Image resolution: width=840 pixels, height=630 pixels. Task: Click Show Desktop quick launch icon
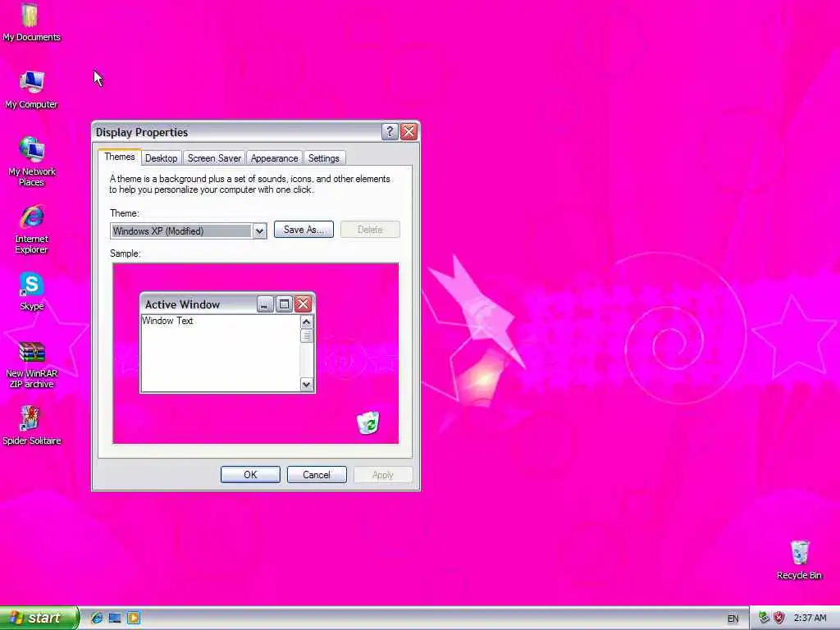(x=115, y=618)
